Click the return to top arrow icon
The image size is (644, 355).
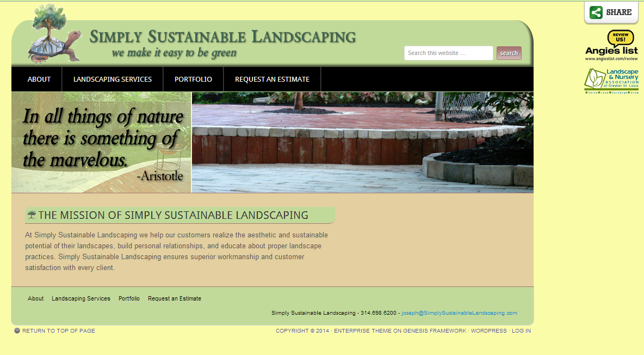point(17,331)
